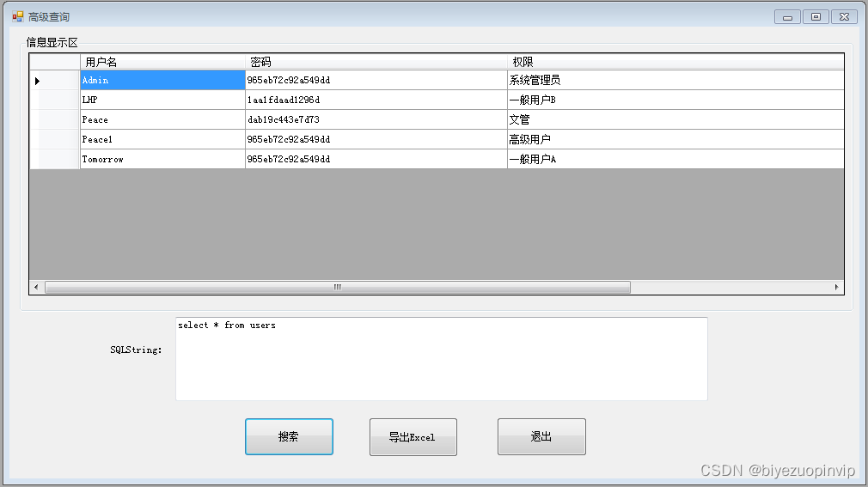Click the 系统管理员 permission cell
This screenshot has height=487, width=868.
click(x=675, y=80)
